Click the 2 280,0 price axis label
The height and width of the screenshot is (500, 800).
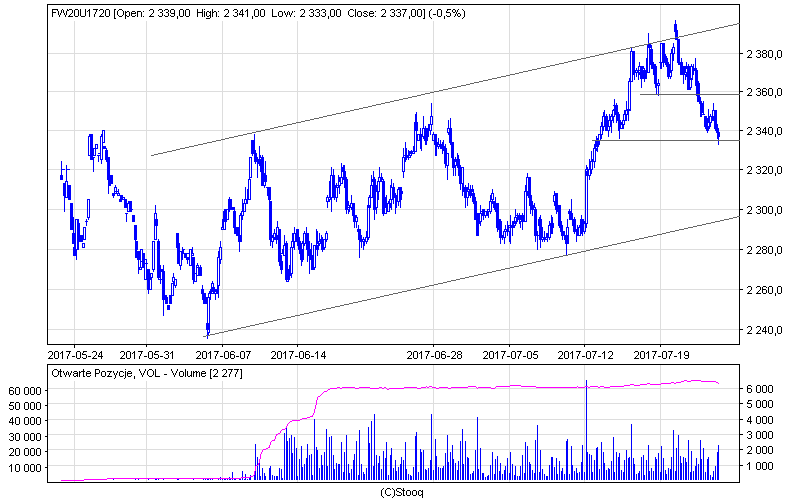764,251
